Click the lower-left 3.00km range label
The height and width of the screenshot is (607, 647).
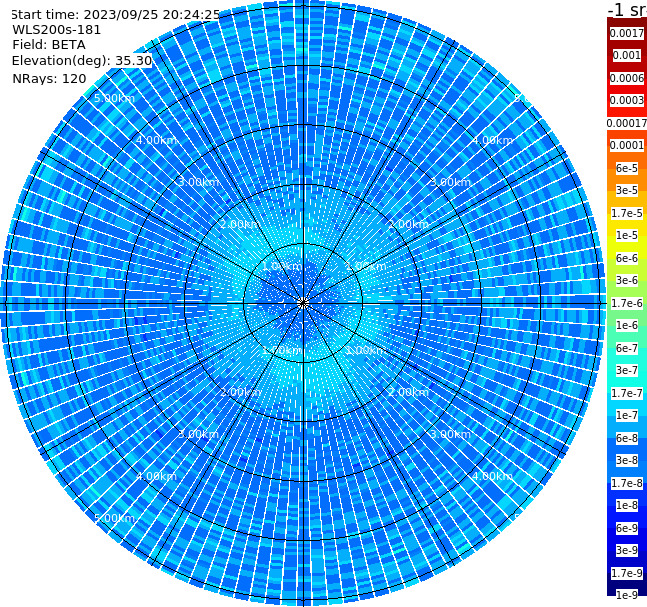point(198,434)
